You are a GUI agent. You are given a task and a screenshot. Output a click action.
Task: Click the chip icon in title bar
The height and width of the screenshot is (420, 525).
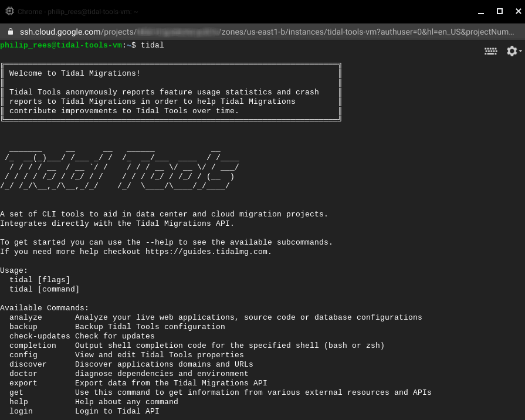tap(9, 11)
